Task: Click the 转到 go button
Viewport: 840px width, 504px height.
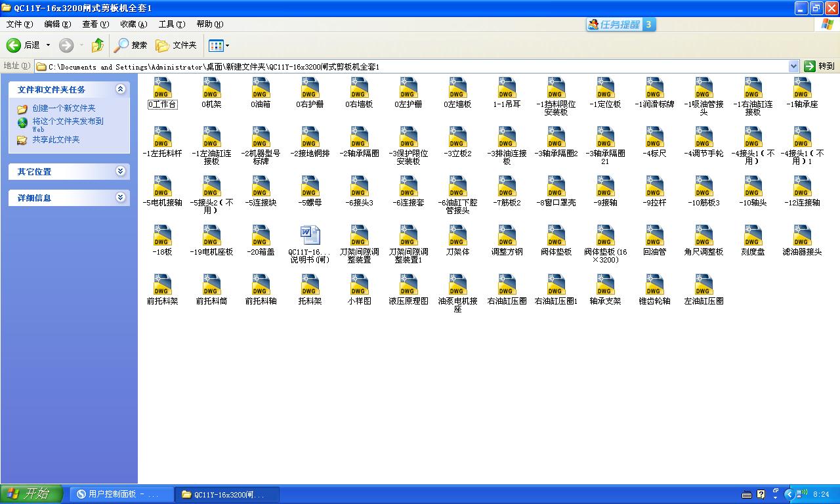Action: click(x=820, y=66)
